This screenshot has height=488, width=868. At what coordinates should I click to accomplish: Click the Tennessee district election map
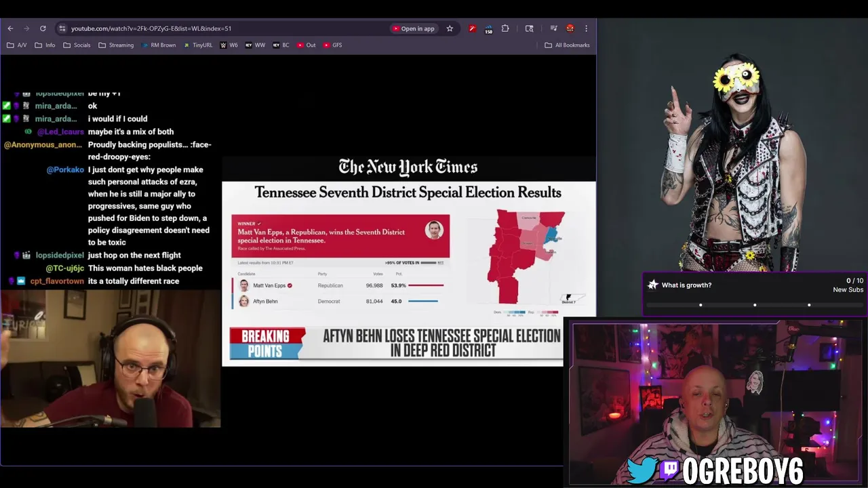527,257
